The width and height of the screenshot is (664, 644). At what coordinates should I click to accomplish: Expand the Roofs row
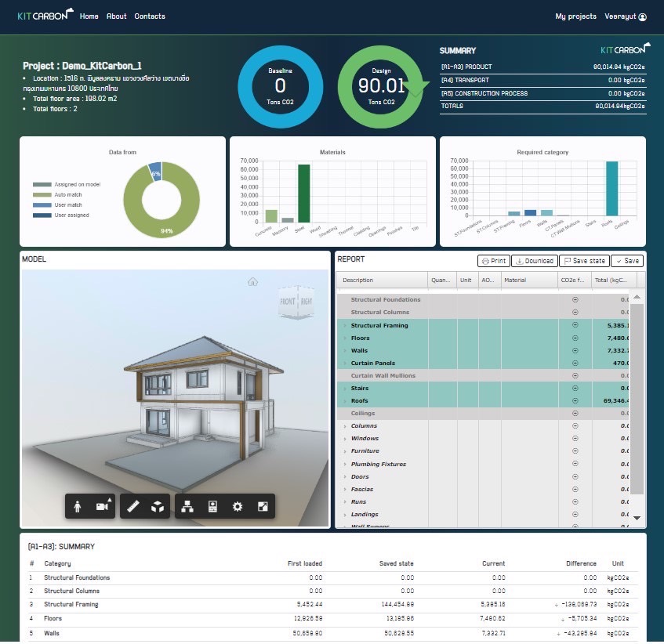point(345,400)
